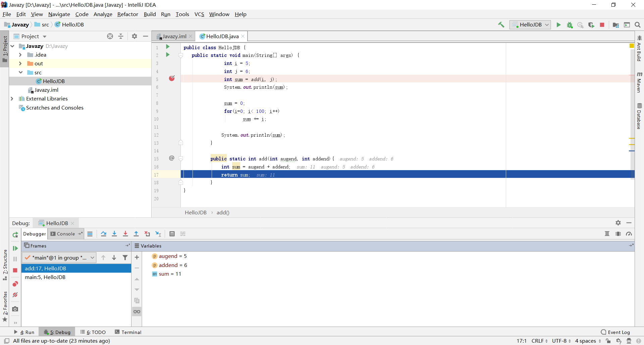Open Project Structure icon in top toolbar

tap(616, 25)
